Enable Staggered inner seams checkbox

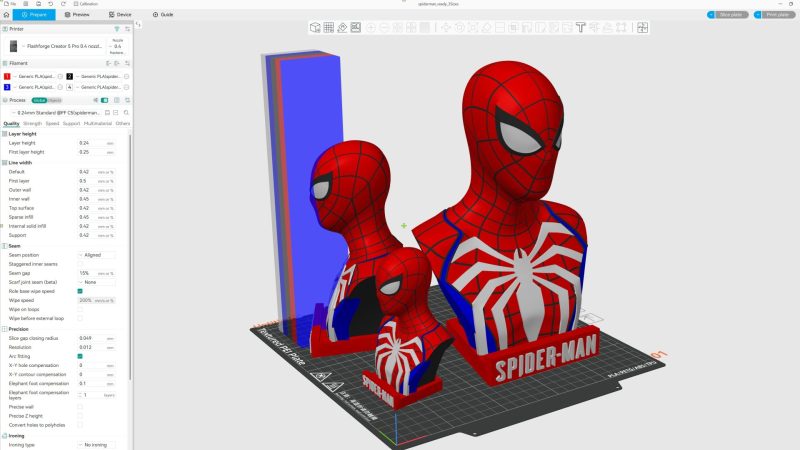80,264
